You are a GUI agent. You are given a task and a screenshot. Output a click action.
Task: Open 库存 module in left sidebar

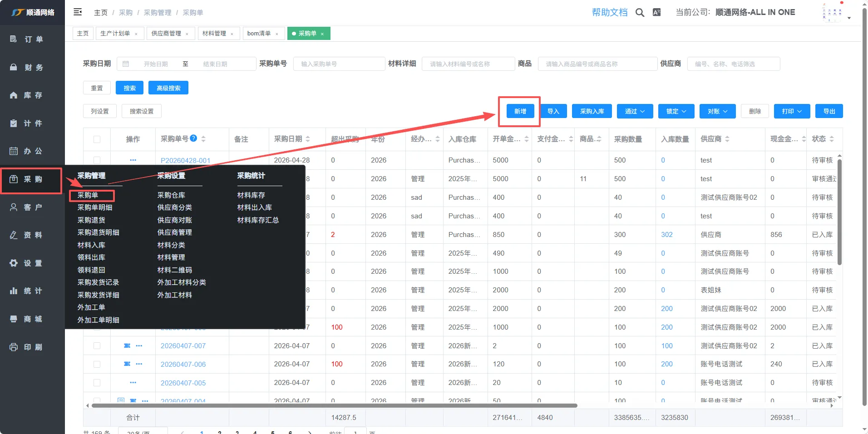pos(27,95)
